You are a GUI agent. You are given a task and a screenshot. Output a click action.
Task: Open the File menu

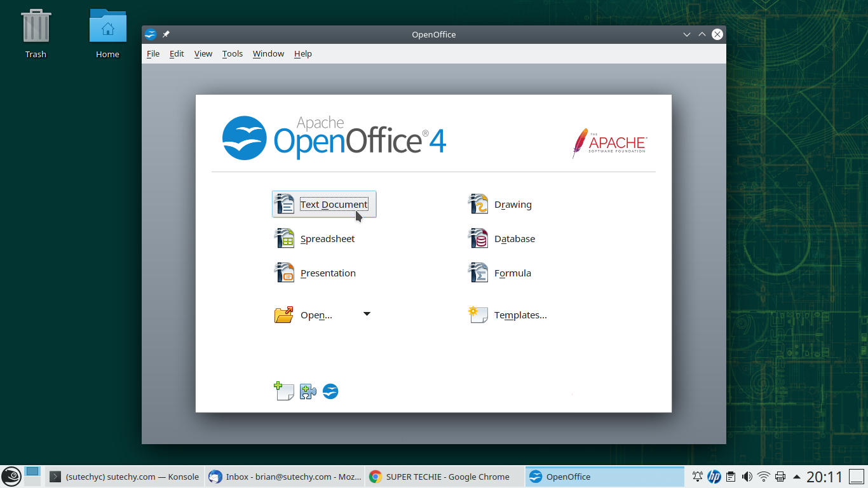click(x=153, y=54)
